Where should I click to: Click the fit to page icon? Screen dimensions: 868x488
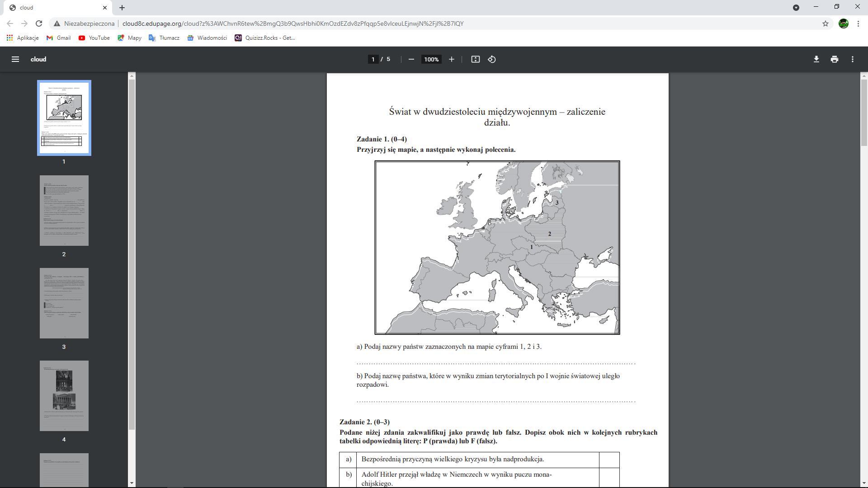pyautogui.click(x=475, y=59)
